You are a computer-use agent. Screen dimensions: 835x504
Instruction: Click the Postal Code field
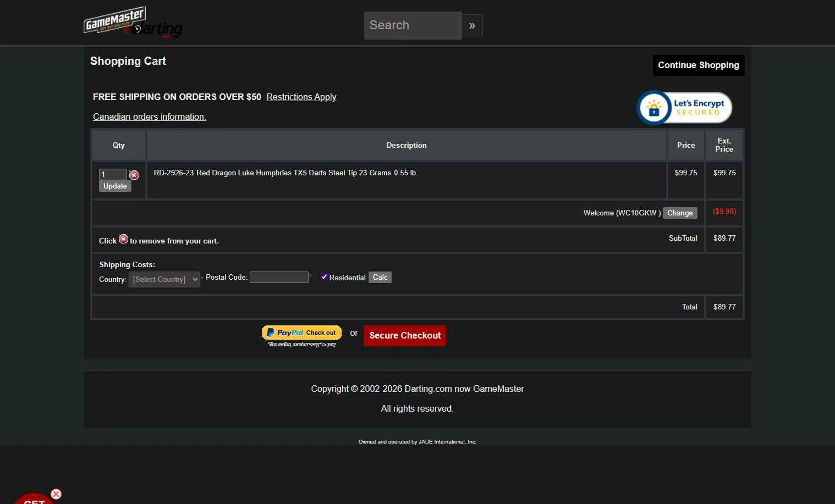point(279,278)
